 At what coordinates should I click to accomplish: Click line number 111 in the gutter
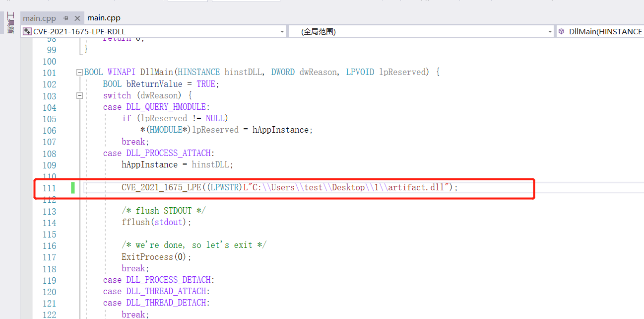tap(50, 188)
